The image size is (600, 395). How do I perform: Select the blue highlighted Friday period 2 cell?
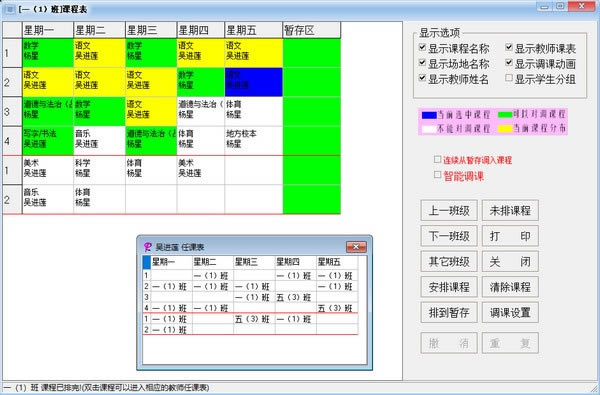coord(254,82)
